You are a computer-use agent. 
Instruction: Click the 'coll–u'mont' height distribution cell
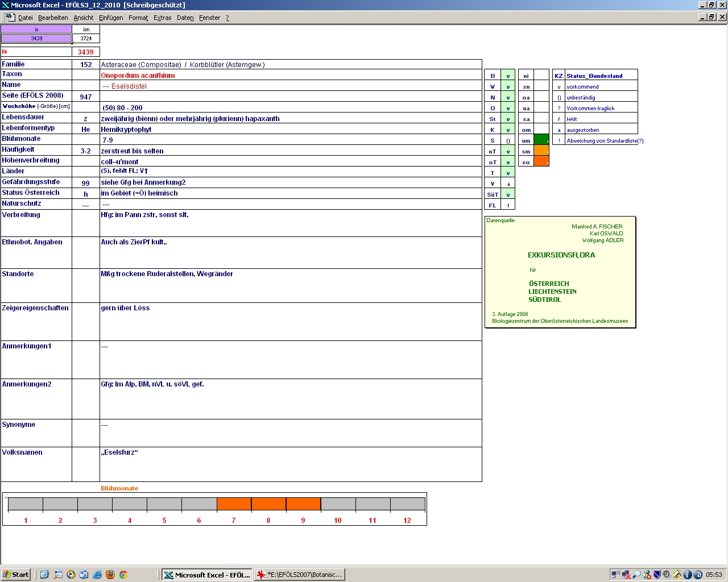291,161
